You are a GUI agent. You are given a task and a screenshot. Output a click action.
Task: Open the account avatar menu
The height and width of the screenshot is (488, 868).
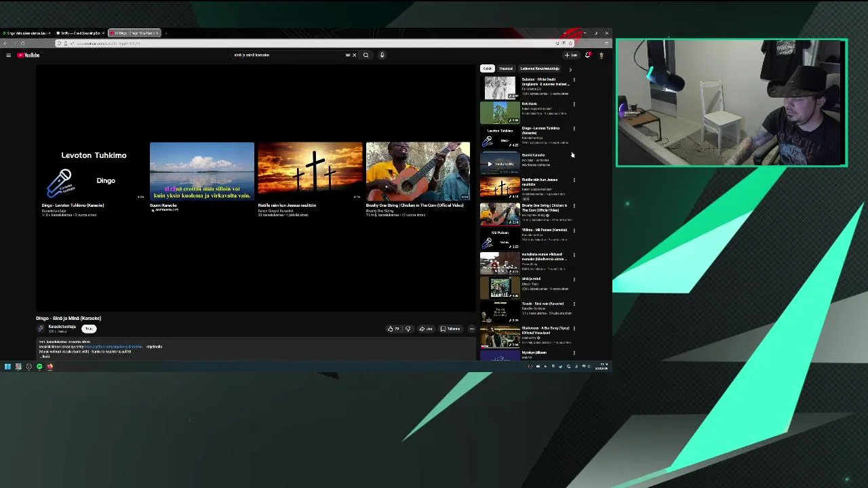601,55
